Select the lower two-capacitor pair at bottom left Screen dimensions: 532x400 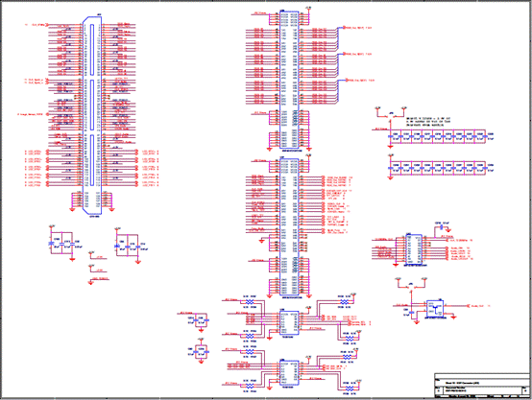pyautogui.click(x=199, y=351)
